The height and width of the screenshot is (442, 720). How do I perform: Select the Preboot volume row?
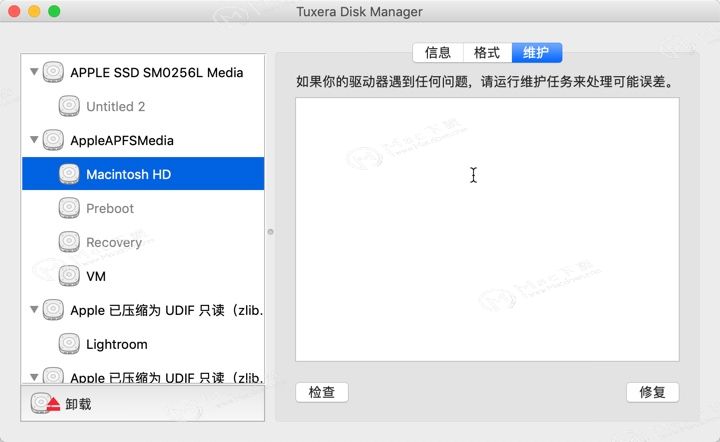click(143, 208)
